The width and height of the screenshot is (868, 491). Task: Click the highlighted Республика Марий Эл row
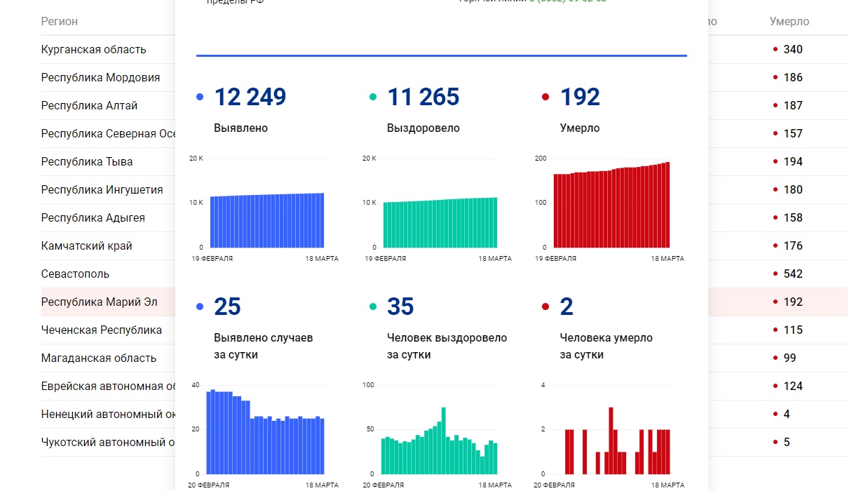[99, 302]
